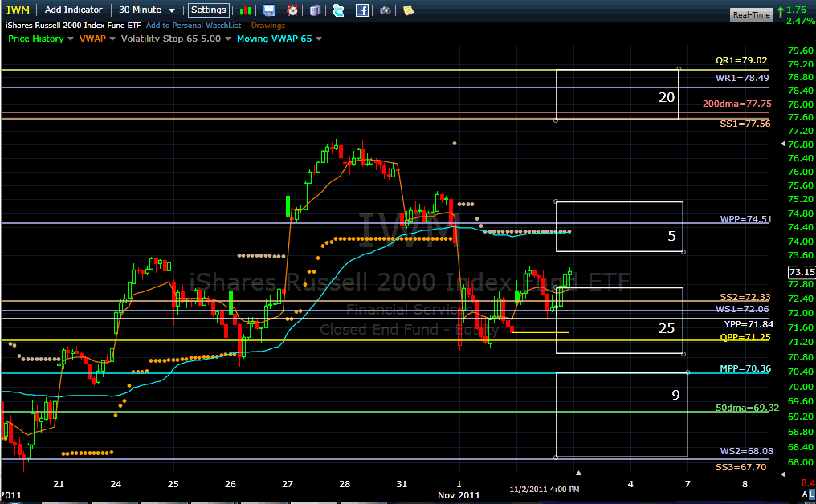The width and height of the screenshot is (816, 504).
Task: Share the chart via the Facebook icon
Action: pos(362,10)
